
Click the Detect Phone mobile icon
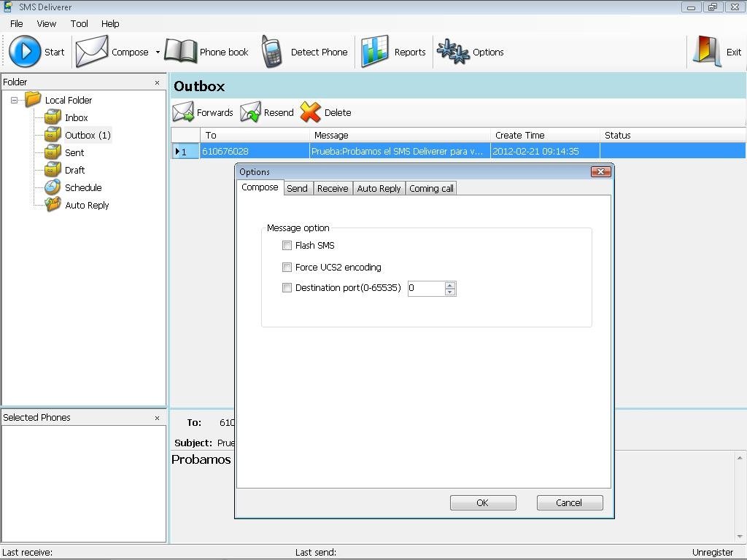tap(272, 52)
